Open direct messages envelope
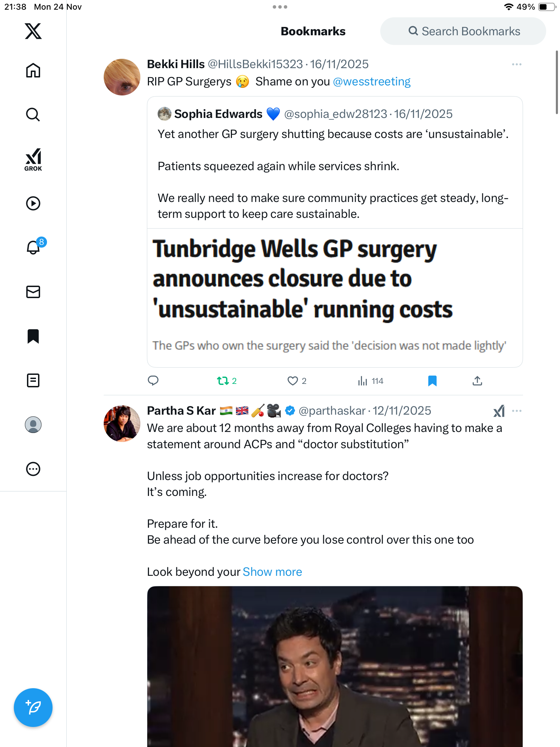 point(33,292)
